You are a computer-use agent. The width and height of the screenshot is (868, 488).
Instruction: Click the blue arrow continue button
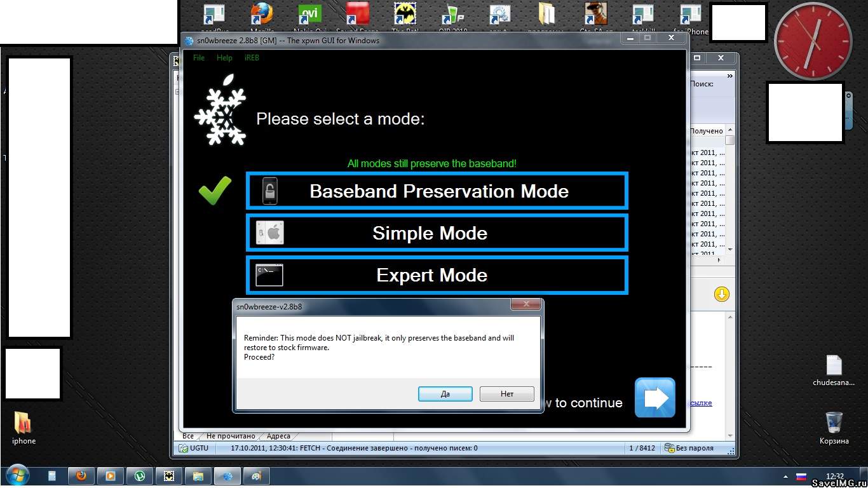[654, 398]
